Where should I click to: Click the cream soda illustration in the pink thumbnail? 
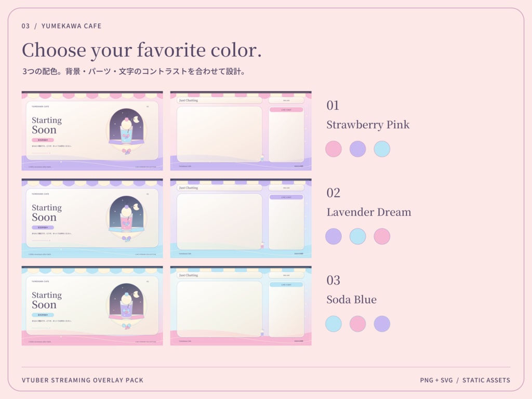(127, 131)
